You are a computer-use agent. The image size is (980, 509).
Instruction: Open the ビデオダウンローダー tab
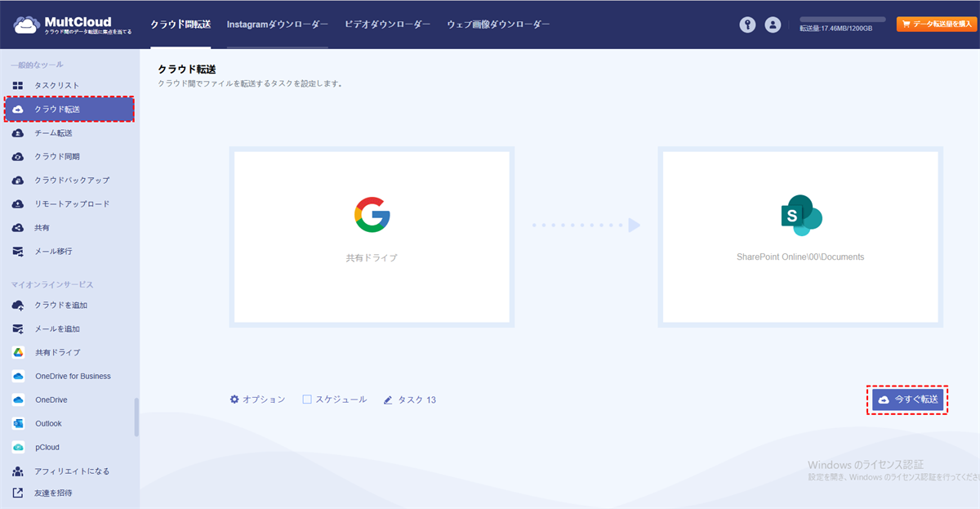click(x=388, y=25)
